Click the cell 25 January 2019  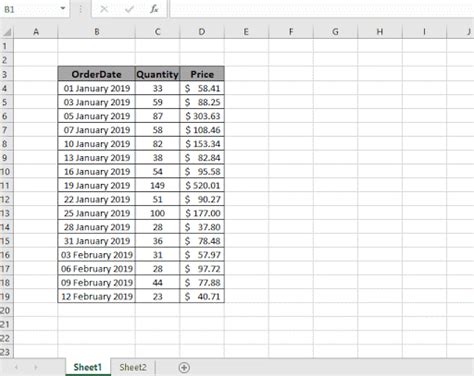pos(97,213)
